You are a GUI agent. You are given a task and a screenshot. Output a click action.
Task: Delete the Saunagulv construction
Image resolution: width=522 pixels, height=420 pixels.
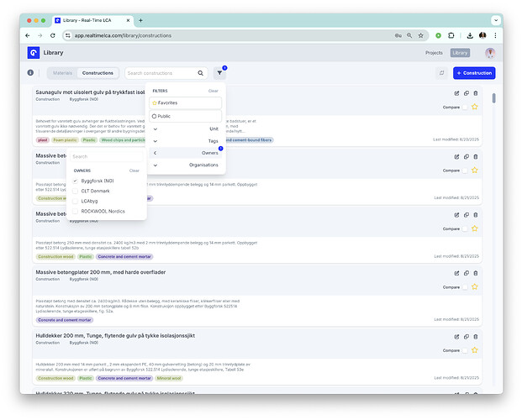coord(476,93)
